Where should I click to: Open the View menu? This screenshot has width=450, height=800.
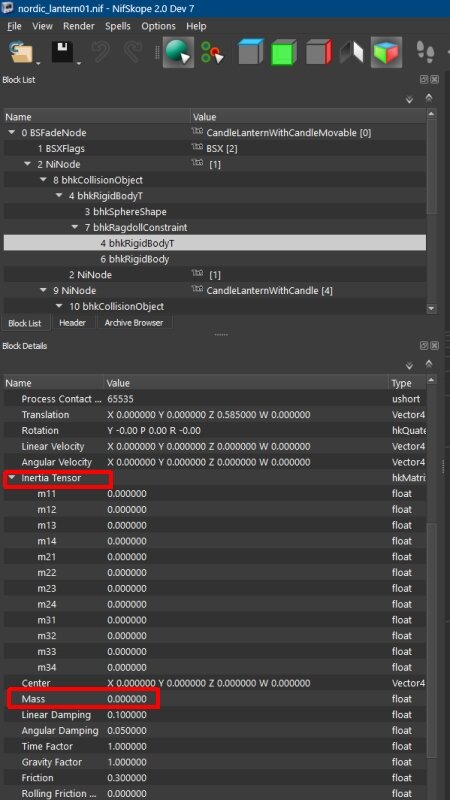(x=42, y=26)
